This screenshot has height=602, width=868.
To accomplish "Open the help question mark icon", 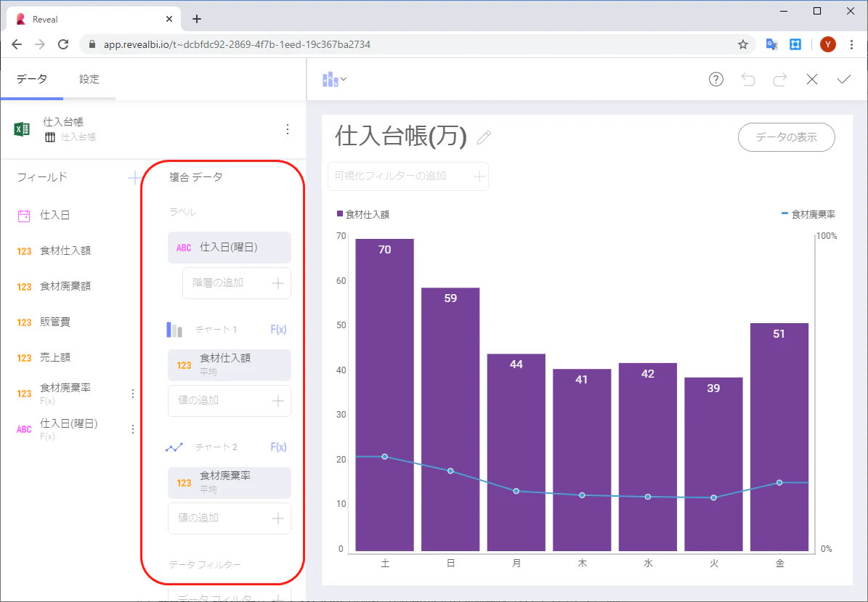I will pos(715,80).
